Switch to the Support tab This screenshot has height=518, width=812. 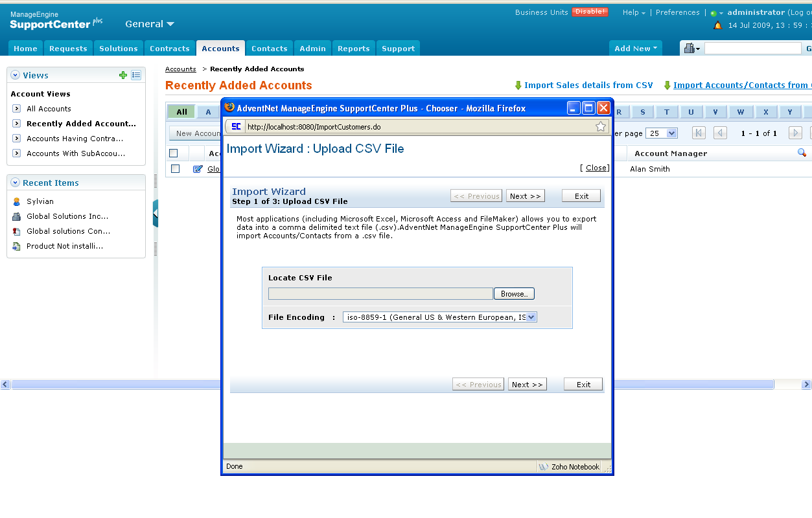pyautogui.click(x=399, y=49)
